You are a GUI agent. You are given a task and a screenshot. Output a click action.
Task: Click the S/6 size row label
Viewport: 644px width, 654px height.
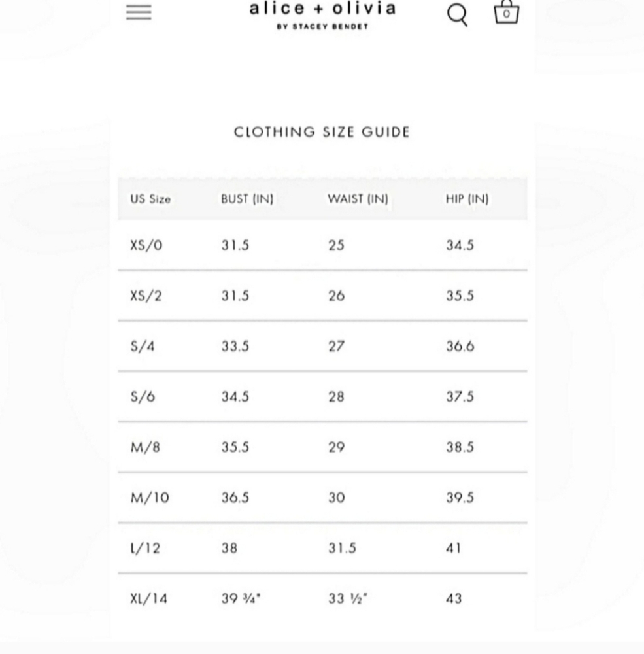point(143,397)
